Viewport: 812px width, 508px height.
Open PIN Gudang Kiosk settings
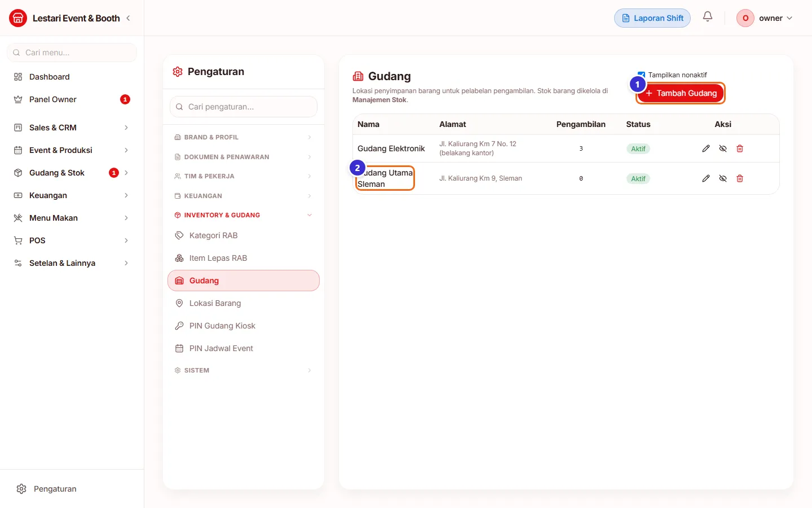pyautogui.click(x=244, y=326)
